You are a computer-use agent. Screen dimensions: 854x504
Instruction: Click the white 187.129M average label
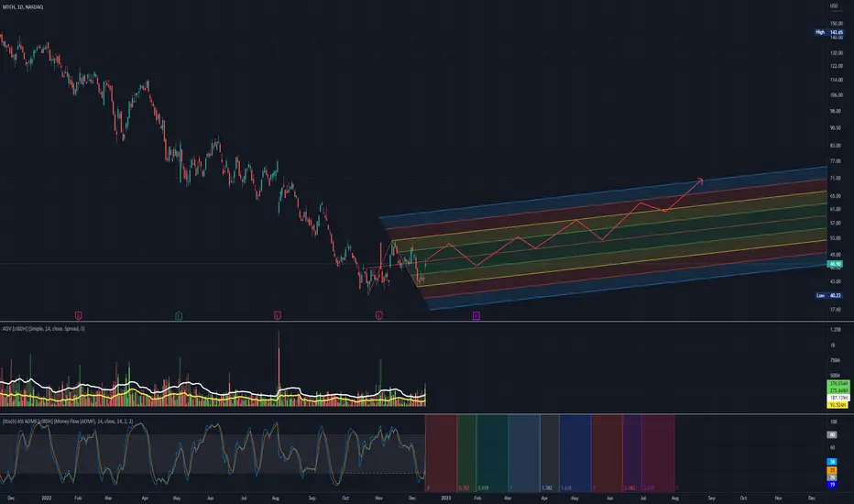point(838,399)
